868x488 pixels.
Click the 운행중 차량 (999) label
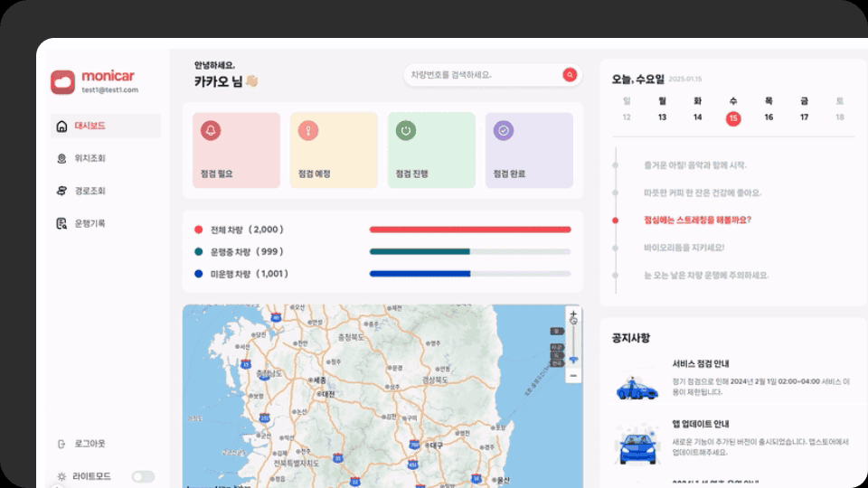pyautogui.click(x=247, y=252)
